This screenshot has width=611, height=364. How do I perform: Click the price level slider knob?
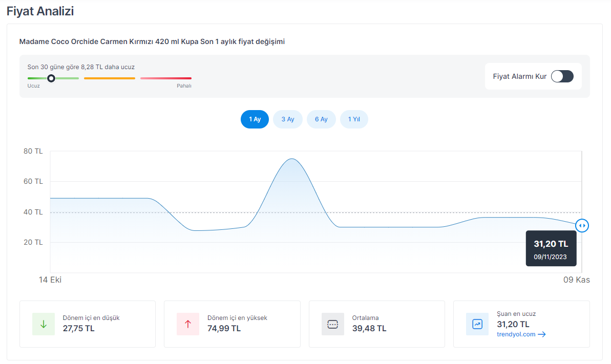click(x=51, y=78)
